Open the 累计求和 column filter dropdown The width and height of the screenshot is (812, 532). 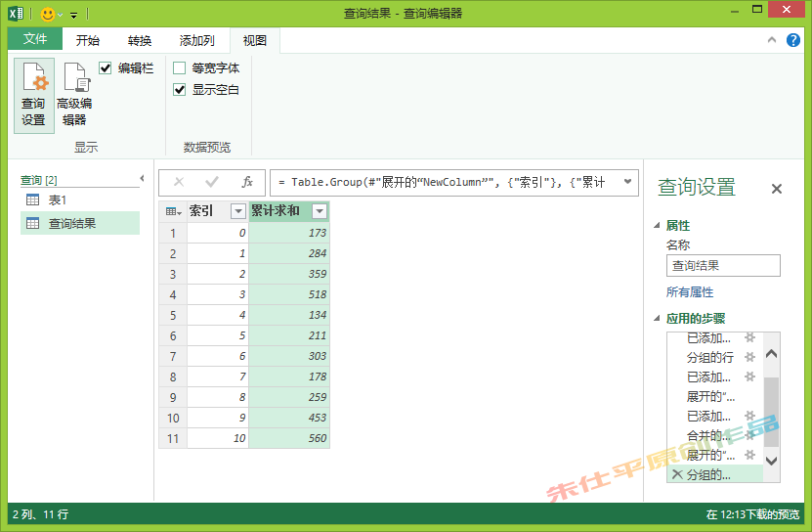[320, 211]
